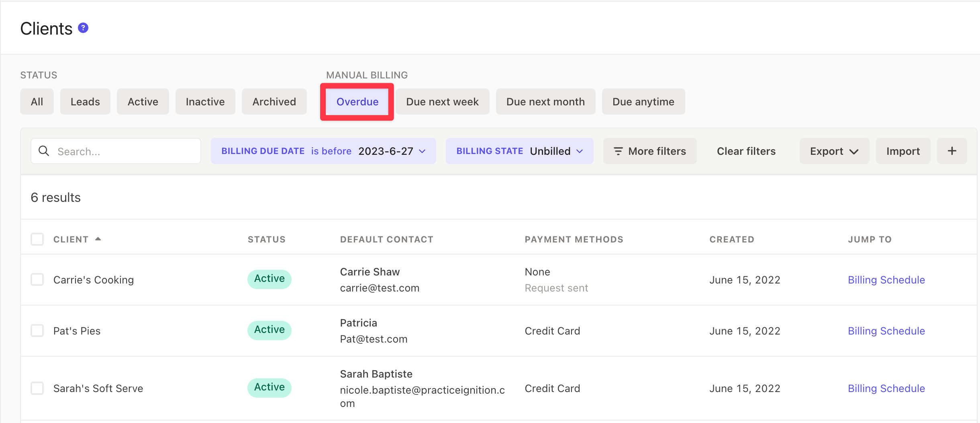
Task: Tick the Sarah's Soft Serve checkbox
Action: 37,388
